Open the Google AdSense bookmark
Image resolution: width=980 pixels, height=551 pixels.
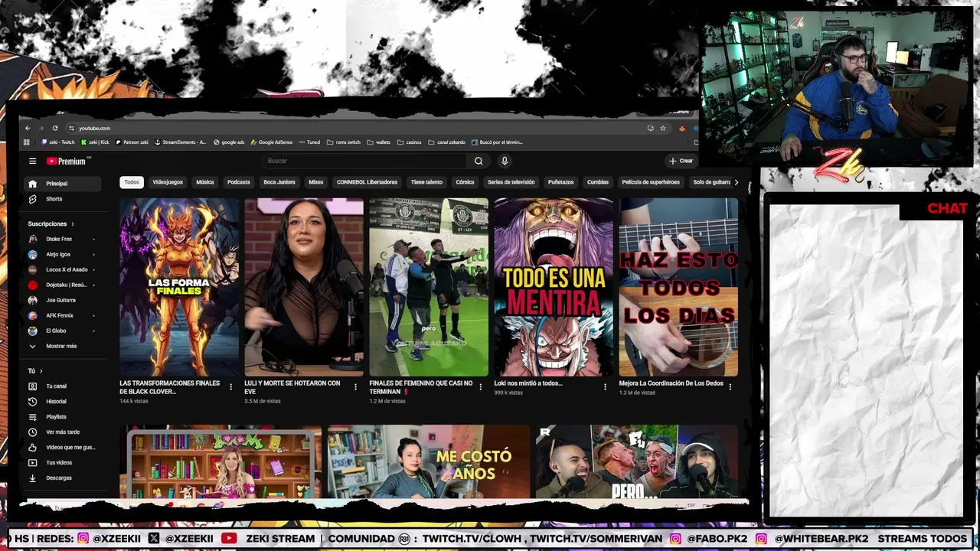point(272,142)
